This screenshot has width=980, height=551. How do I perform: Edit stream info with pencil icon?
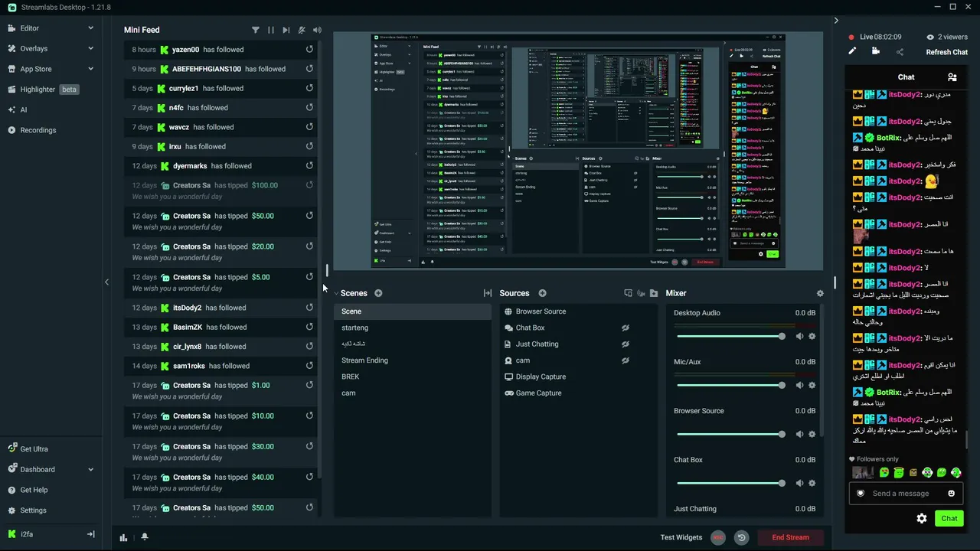click(x=852, y=51)
